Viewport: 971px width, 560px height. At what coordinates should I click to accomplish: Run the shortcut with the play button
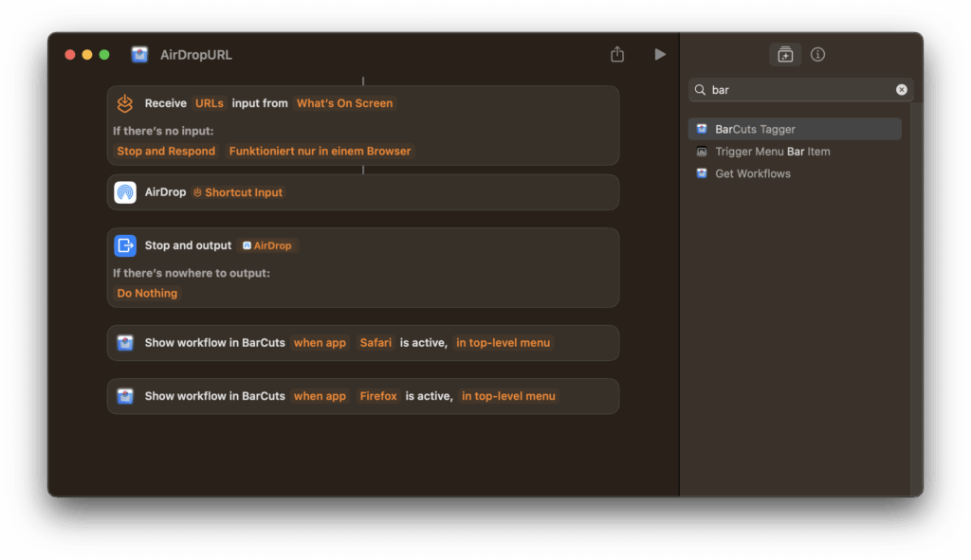click(x=660, y=54)
